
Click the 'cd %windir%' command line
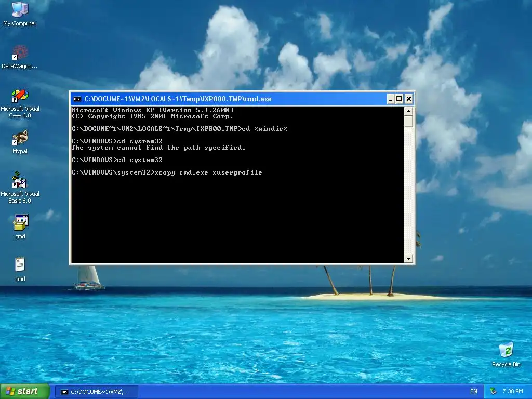179,129
